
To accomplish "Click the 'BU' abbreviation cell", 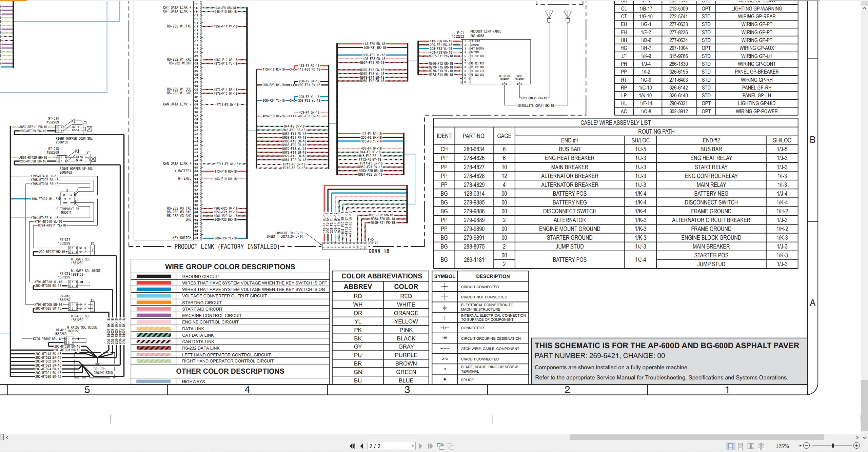I will pos(358,380).
